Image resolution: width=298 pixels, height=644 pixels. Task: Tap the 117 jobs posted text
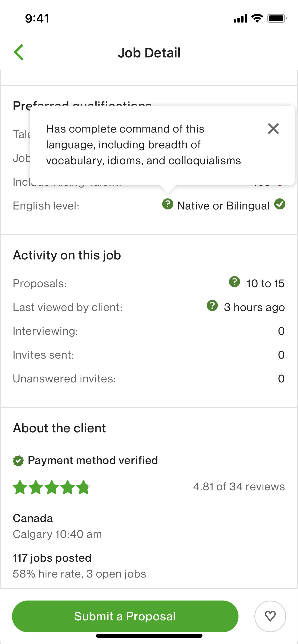click(52, 558)
